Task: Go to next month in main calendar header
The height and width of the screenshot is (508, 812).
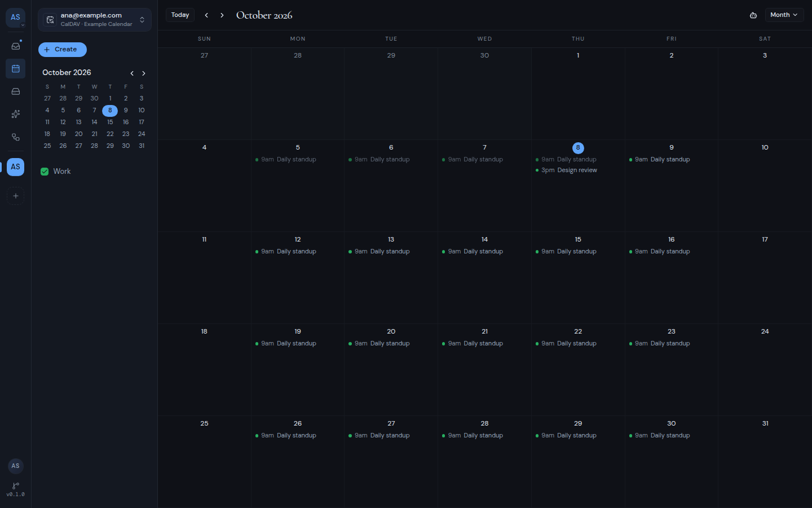Action: click(x=222, y=15)
